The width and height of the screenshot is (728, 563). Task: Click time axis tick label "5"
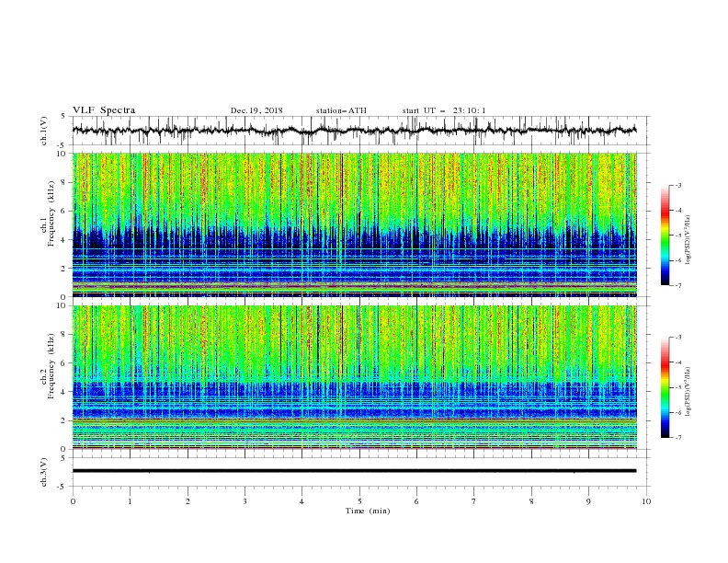pos(359,501)
